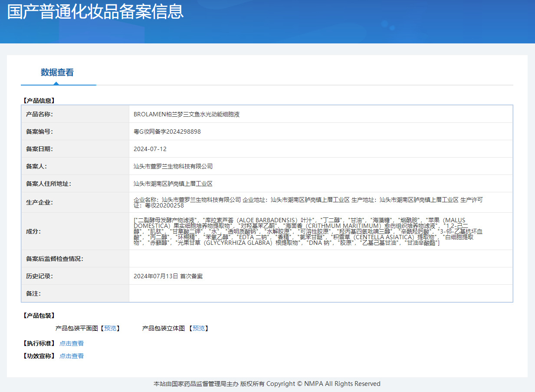The width and height of the screenshot is (535, 392).
Task: Open the 数据查看 tab
Action: click(x=57, y=72)
